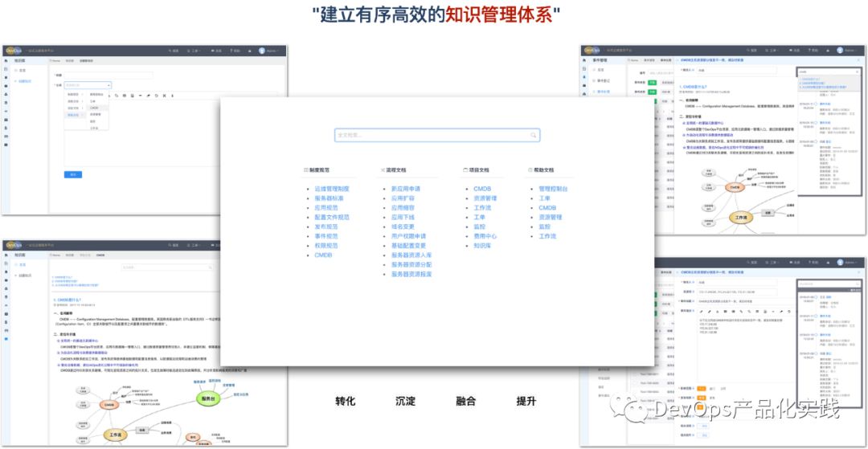
Task: Click the 应用扩容 link
Action: 403,198
